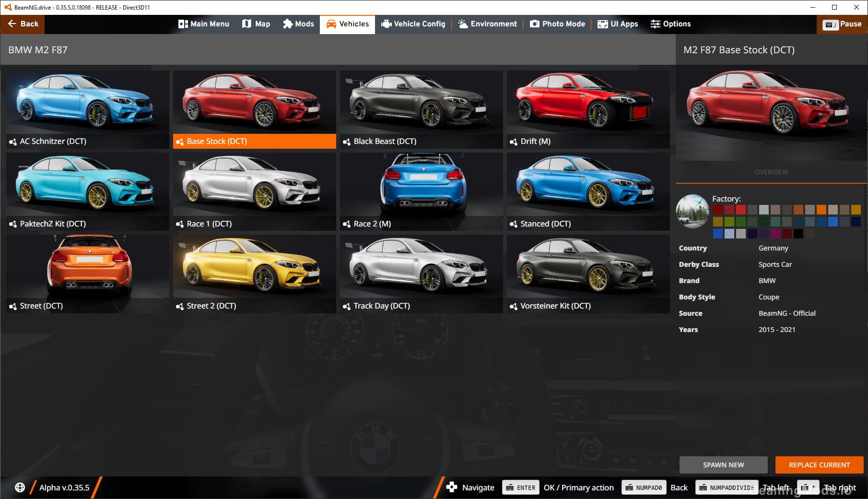Click the REPLACE CURRENT button
Screen dimensions: 868x499
tap(819, 465)
